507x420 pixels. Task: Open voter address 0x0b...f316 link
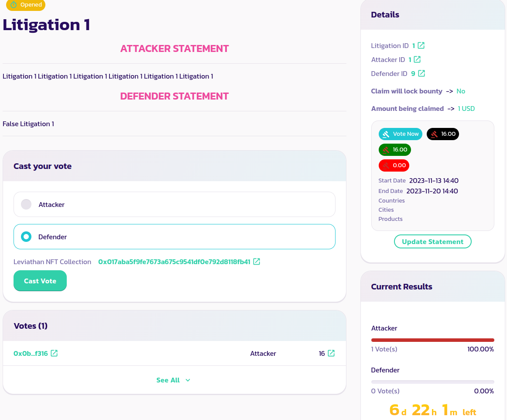(31, 354)
